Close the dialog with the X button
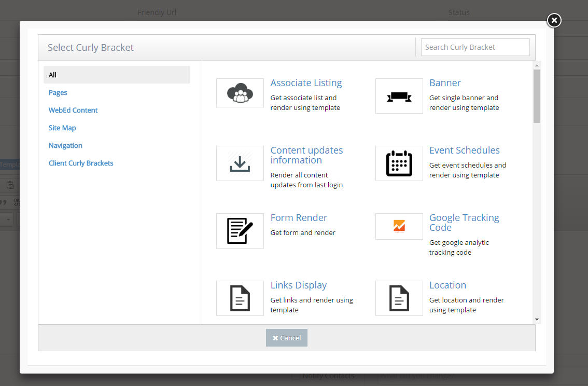This screenshot has width=588, height=386. click(554, 20)
